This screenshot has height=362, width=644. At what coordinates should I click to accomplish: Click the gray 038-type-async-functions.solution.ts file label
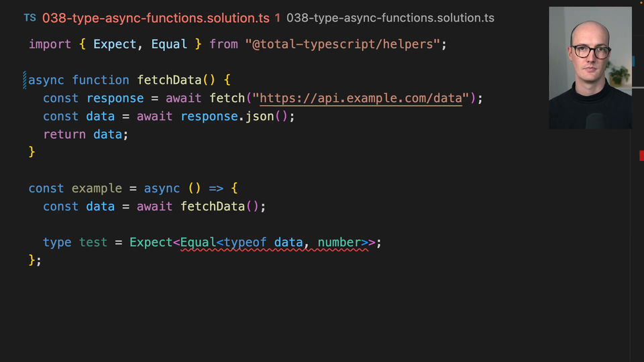pyautogui.click(x=390, y=18)
